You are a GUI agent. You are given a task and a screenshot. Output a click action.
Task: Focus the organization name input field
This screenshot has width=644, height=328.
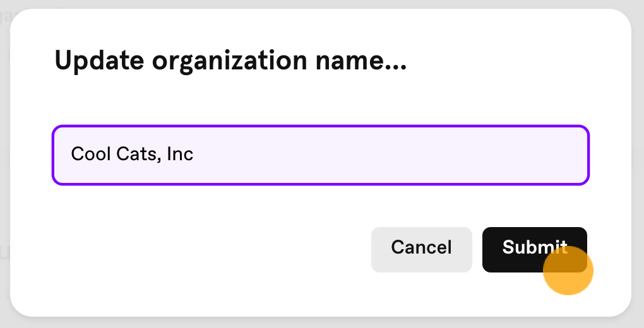click(321, 155)
